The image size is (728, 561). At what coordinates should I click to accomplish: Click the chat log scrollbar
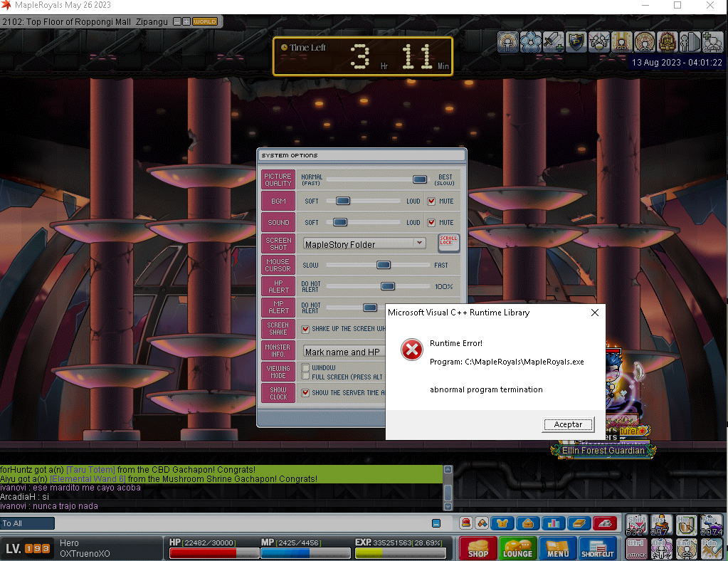click(448, 488)
